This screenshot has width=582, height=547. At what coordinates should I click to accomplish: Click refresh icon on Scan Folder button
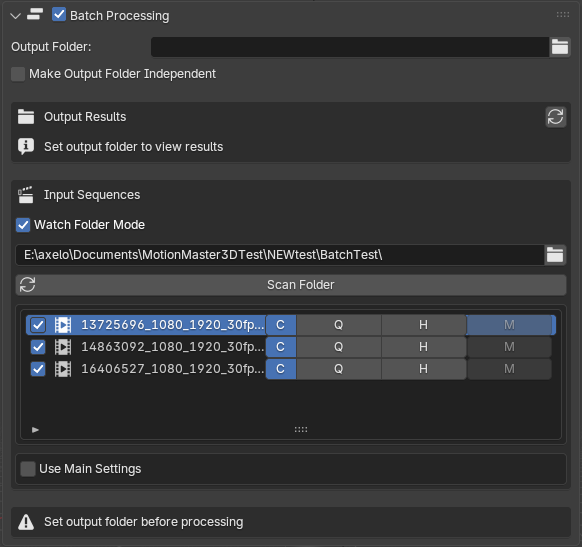[27, 285]
